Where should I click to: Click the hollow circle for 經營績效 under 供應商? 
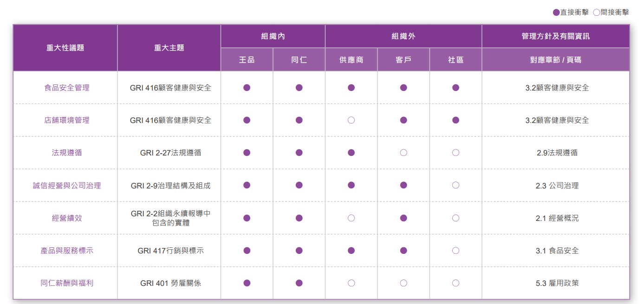coord(351,218)
